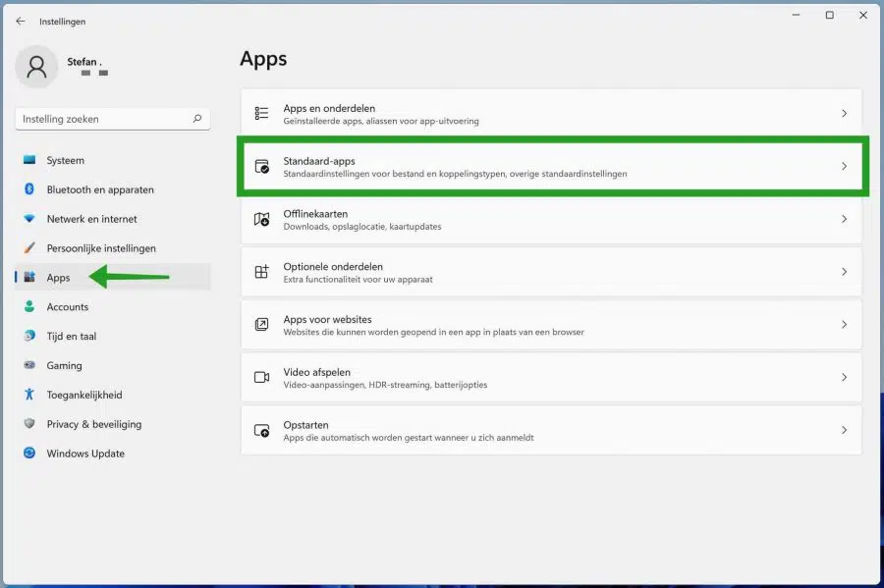Open Gaming settings
This screenshot has width=884, height=588.
(113, 365)
